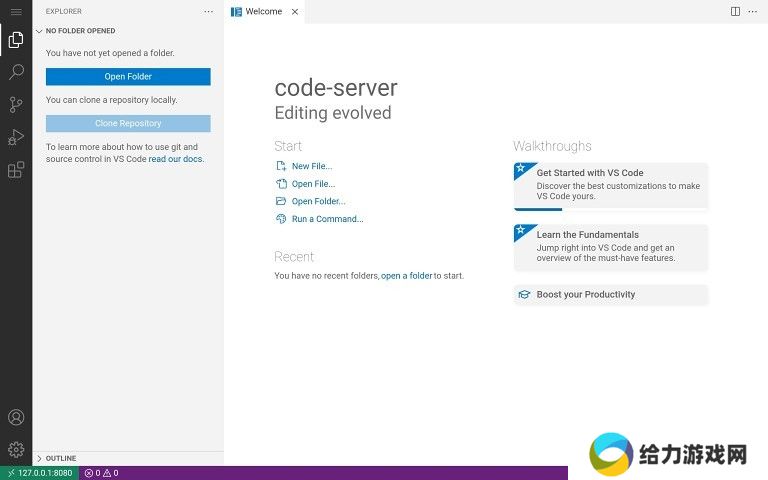Click Open File... link

(313, 184)
